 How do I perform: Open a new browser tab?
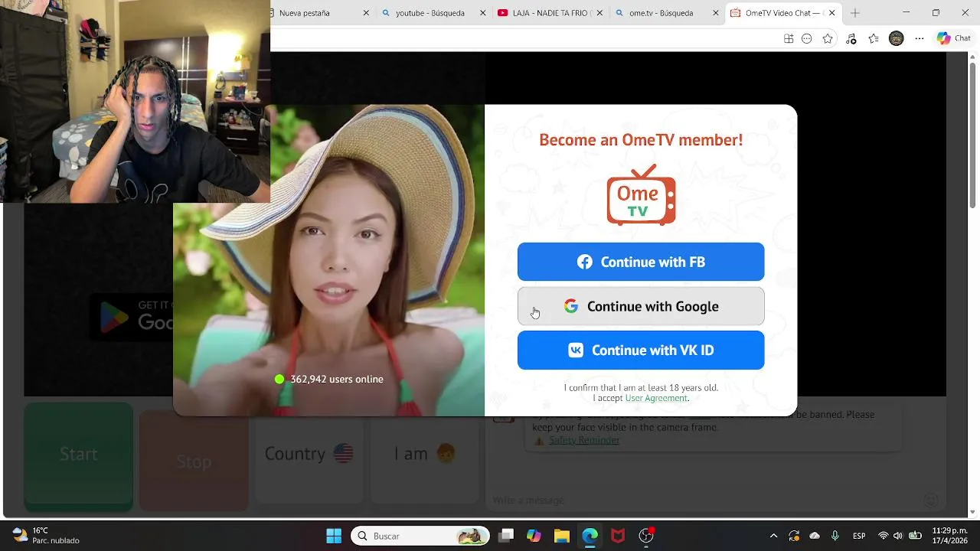coord(855,13)
